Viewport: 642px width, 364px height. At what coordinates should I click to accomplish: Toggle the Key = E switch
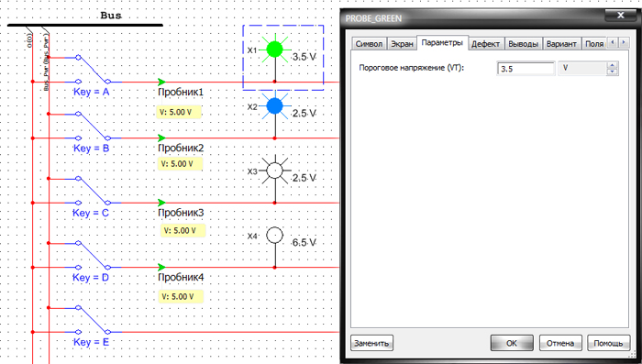pyautogui.click(x=93, y=320)
